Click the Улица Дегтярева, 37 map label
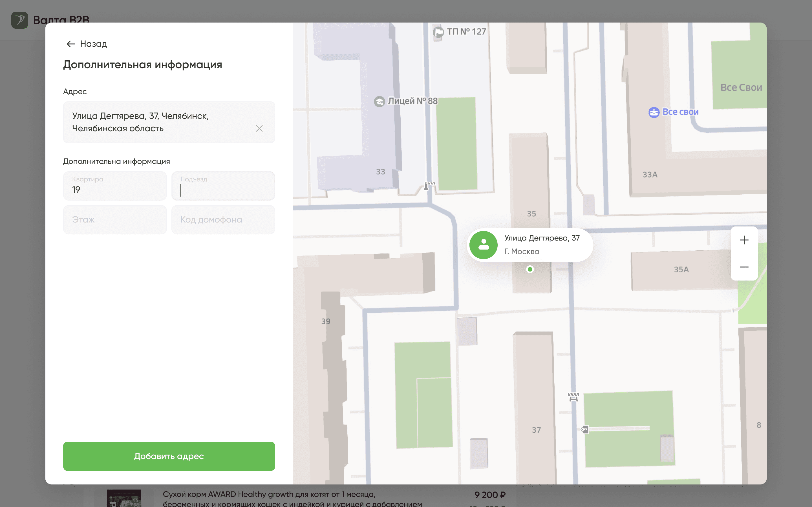 [542, 238]
